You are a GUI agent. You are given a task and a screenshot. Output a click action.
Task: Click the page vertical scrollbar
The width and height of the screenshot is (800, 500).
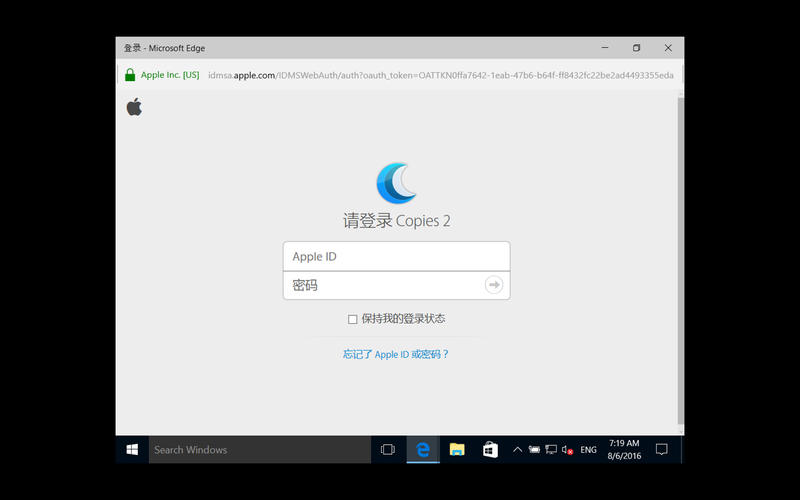[680, 260]
